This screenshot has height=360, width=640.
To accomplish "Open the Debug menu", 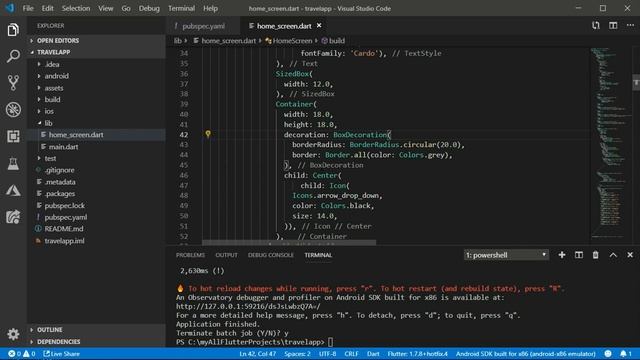I will click(x=149, y=8).
